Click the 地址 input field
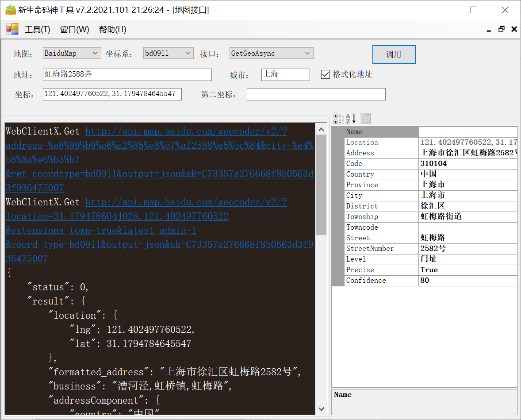 127,74
